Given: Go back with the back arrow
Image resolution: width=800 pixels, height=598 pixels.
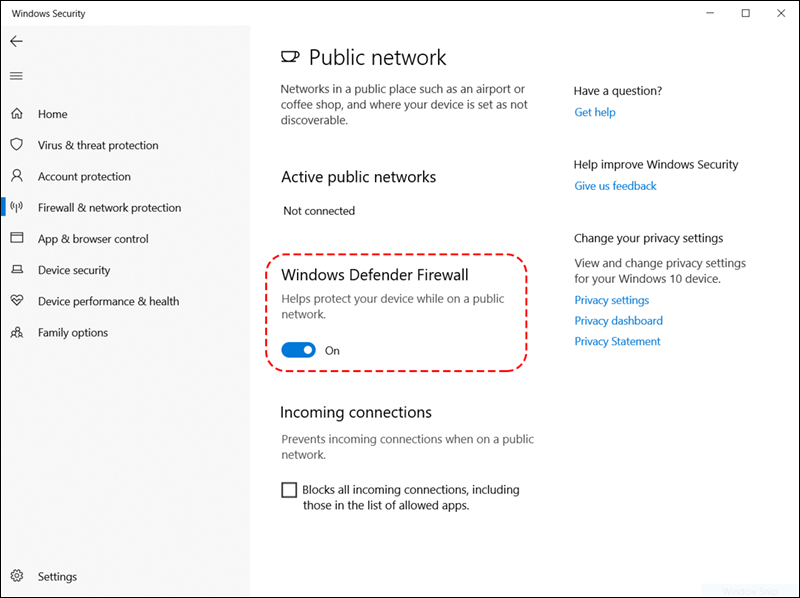Looking at the screenshot, I should click(16, 41).
